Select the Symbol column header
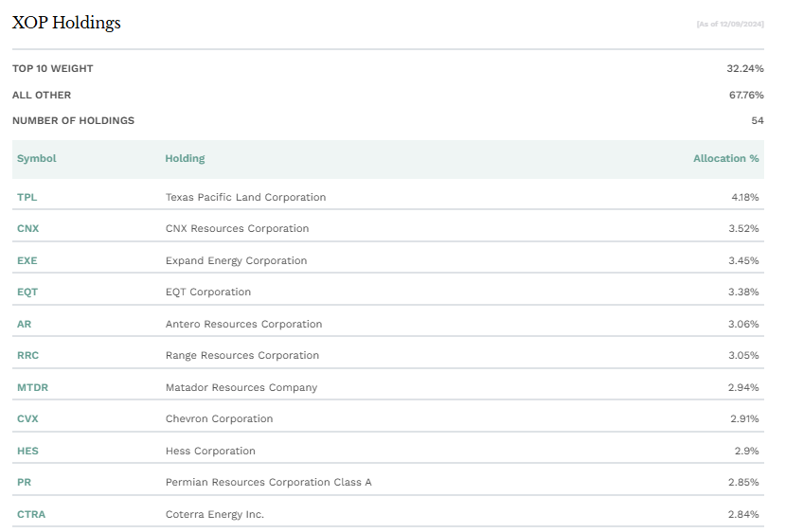This screenshot has width=785, height=532. (37, 159)
